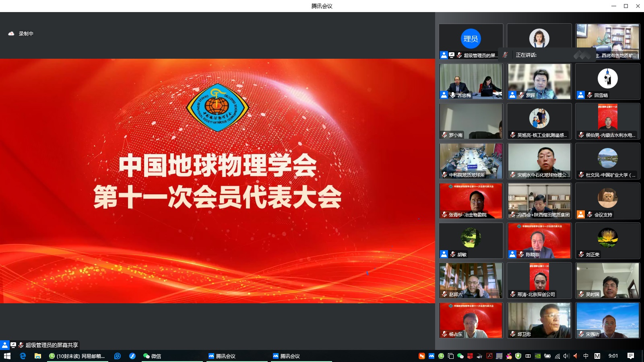644x362 pixels.
Task: Select the 宋明水中石化地球物理公 video tile
Action: coord(539,161)
